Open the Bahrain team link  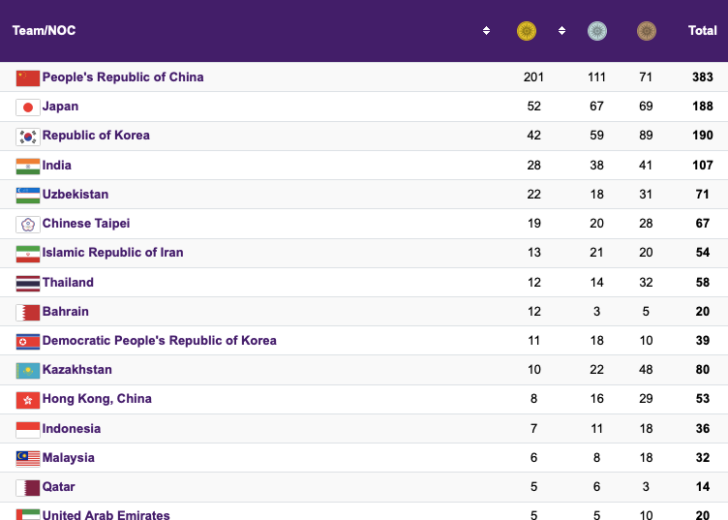65,312
